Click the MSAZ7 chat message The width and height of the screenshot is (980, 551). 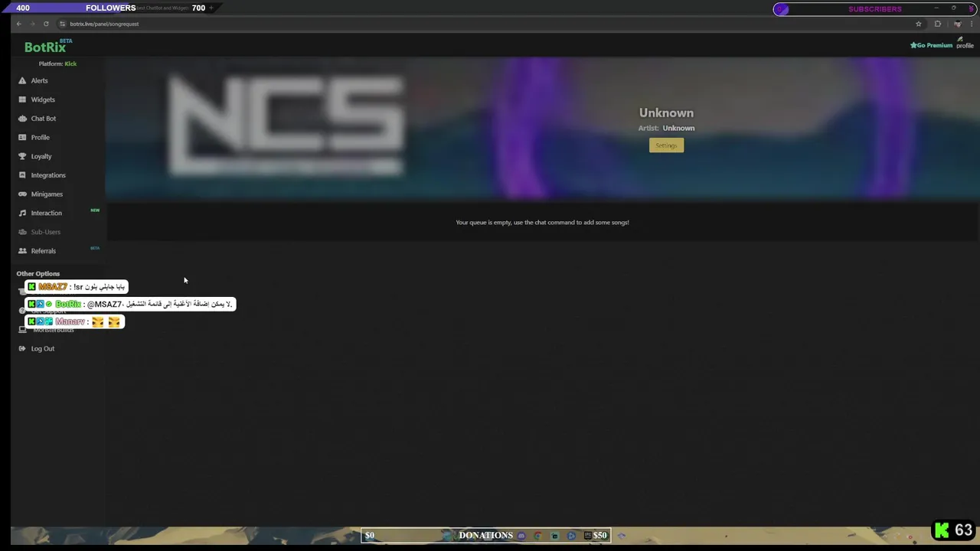click(77, 287)
